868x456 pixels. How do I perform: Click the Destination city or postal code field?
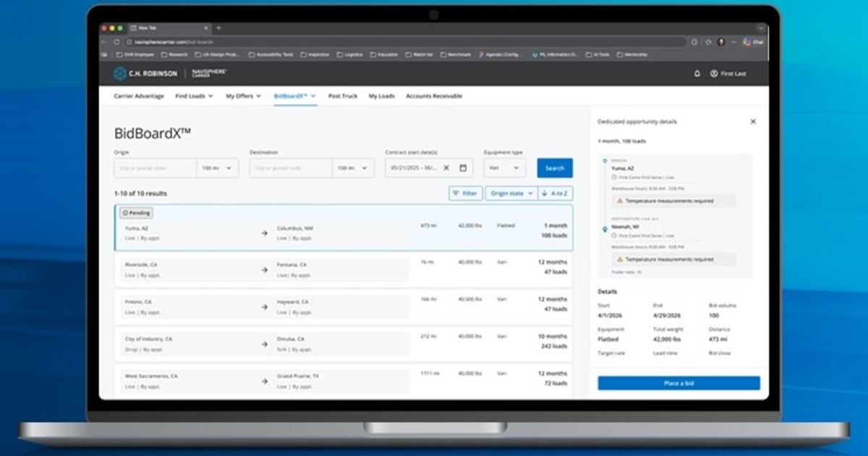click(x=291, y=168)
